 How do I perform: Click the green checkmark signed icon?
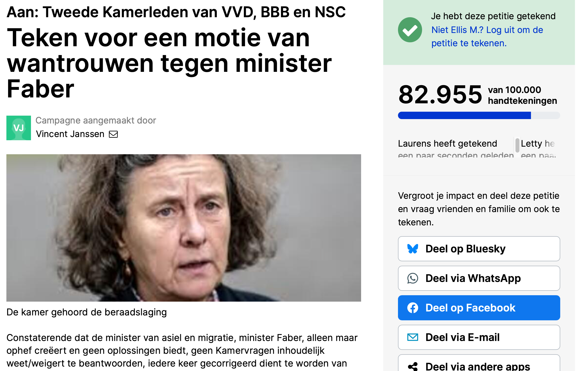tap(410, 30)
